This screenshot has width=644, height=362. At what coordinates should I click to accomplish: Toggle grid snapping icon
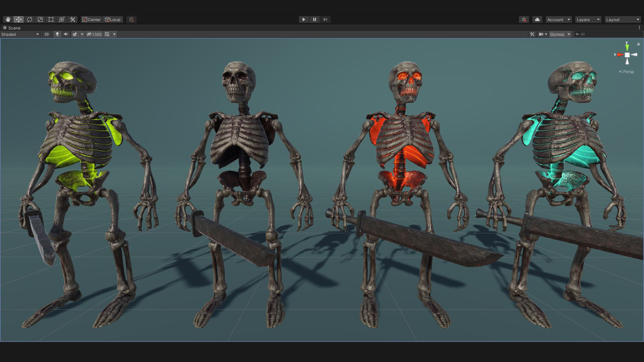click(x=131, y=19)
